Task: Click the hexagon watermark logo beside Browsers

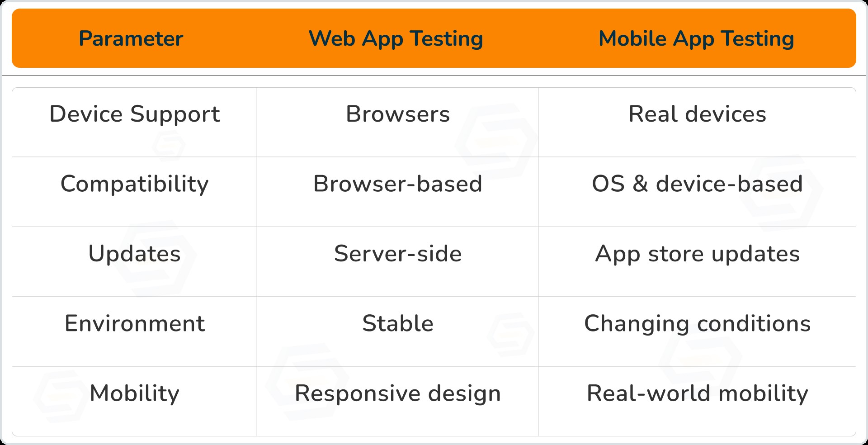Action: pyautogui.click(x=496, y=141)
